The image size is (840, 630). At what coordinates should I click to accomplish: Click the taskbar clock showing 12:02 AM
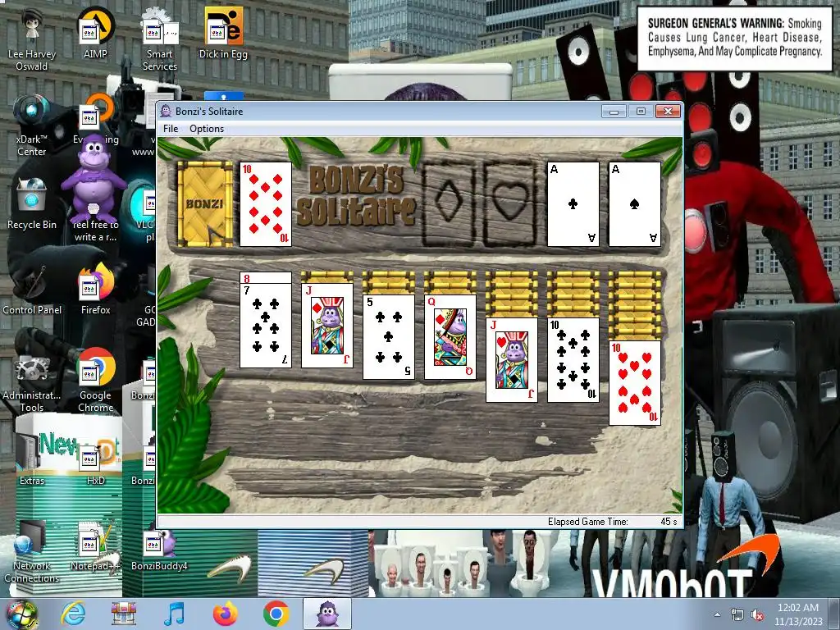click(797, 614)
